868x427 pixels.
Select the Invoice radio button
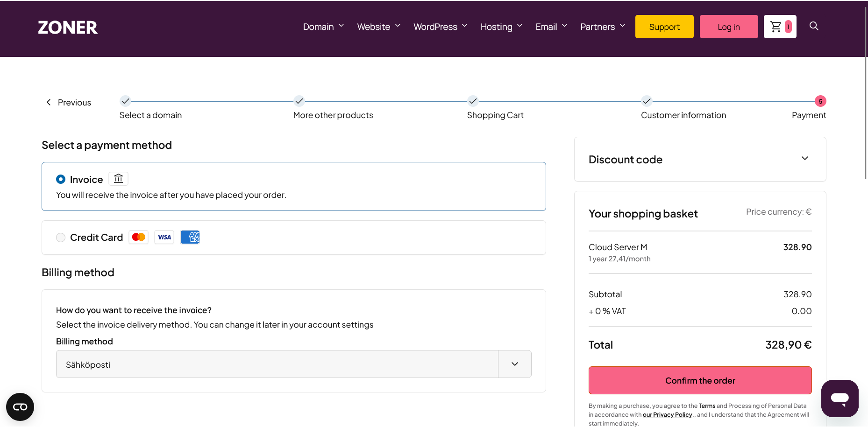61,179
